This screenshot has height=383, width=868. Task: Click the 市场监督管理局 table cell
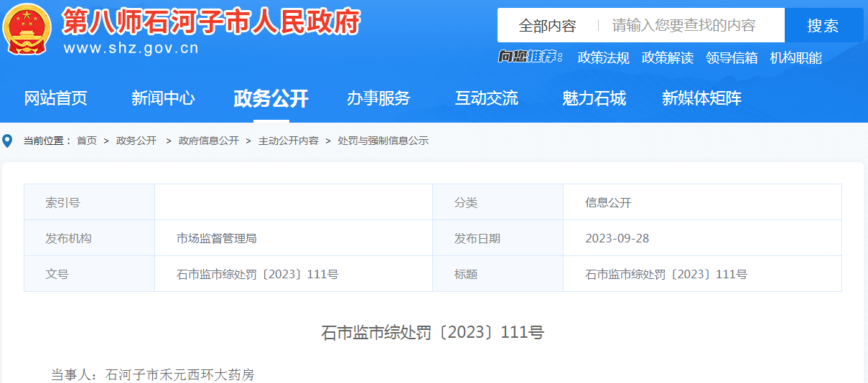294,238
